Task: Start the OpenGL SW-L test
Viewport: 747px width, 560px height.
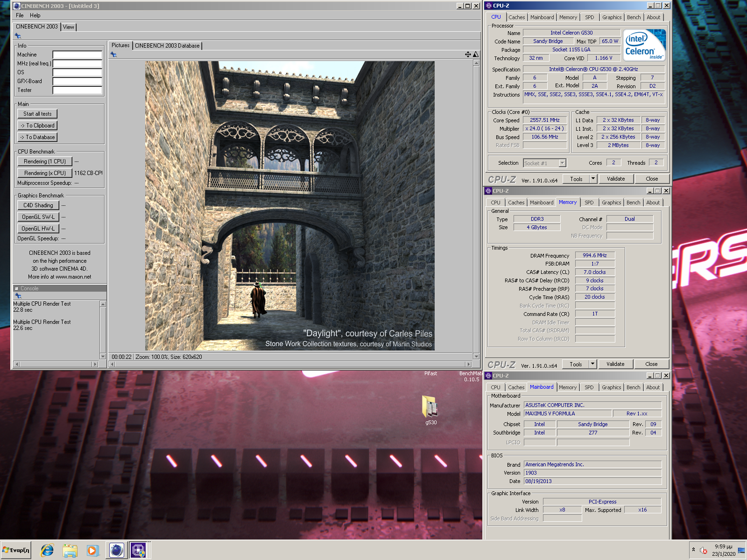Action: (38, 217)
